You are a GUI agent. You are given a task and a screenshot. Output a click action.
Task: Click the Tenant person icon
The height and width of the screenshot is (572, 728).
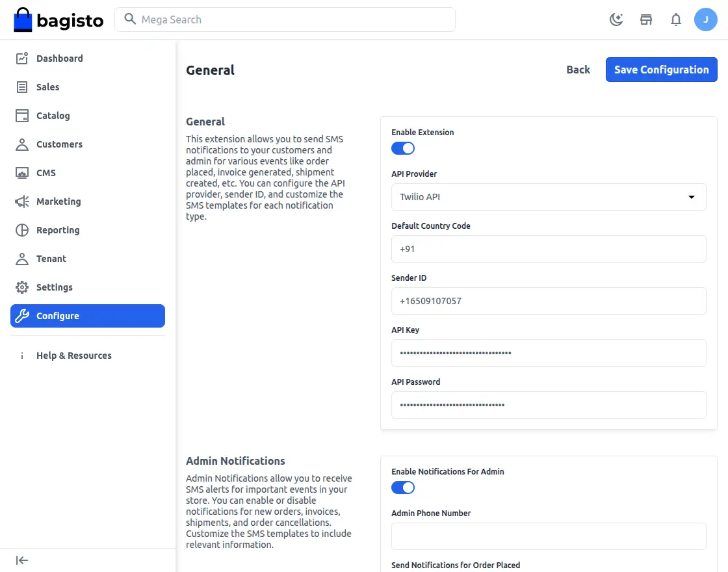coord(22,259)
